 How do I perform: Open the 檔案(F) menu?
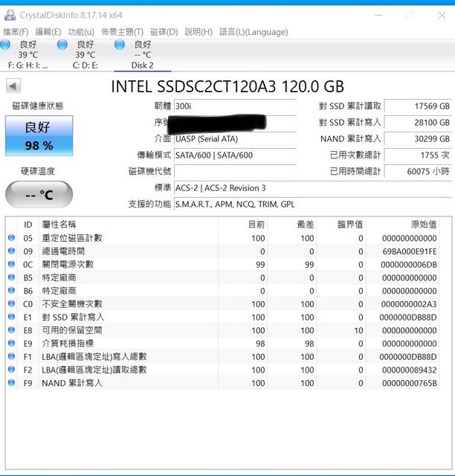[x=16, y=32]
